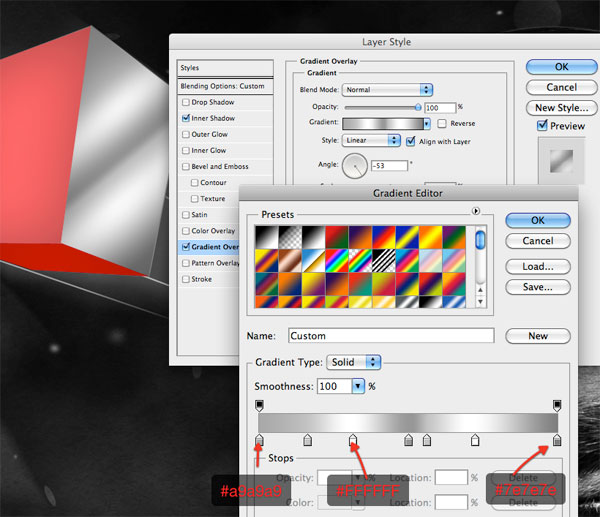Enable the Outer Glow checkbox

pyautogui.click(x=186, y=134)
